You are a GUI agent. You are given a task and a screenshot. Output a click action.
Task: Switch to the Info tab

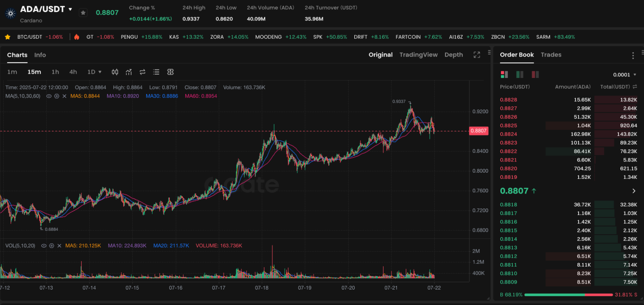(x=40, y=55)
